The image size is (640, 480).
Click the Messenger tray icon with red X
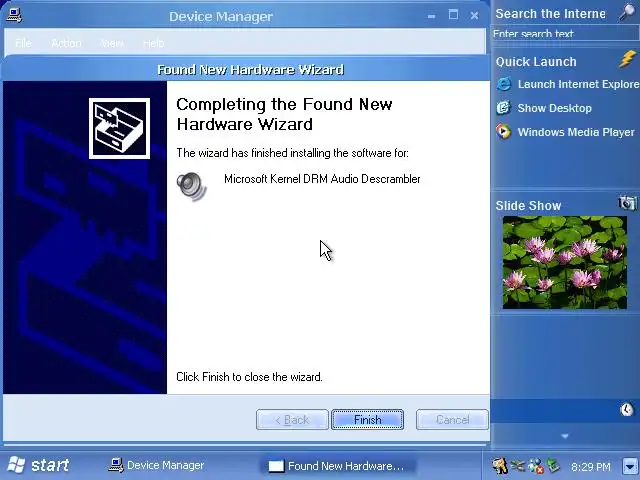pos(536,466)
